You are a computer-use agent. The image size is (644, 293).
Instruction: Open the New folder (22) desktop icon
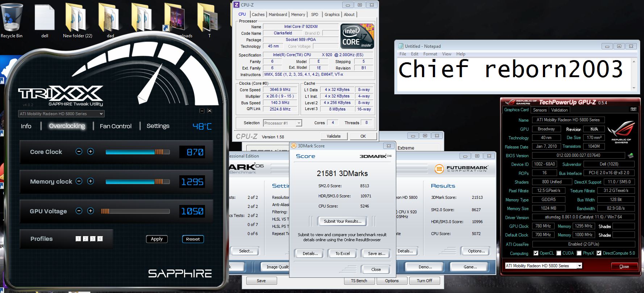coord(77,20)
